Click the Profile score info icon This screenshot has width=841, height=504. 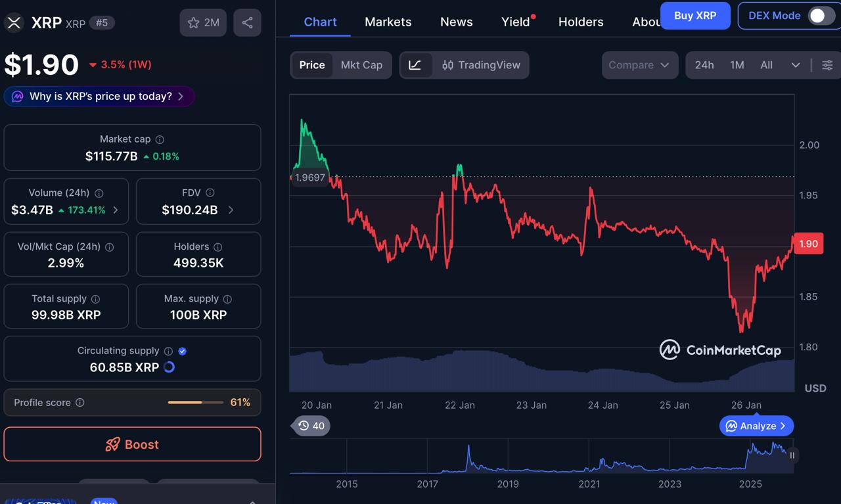[80, 402]
